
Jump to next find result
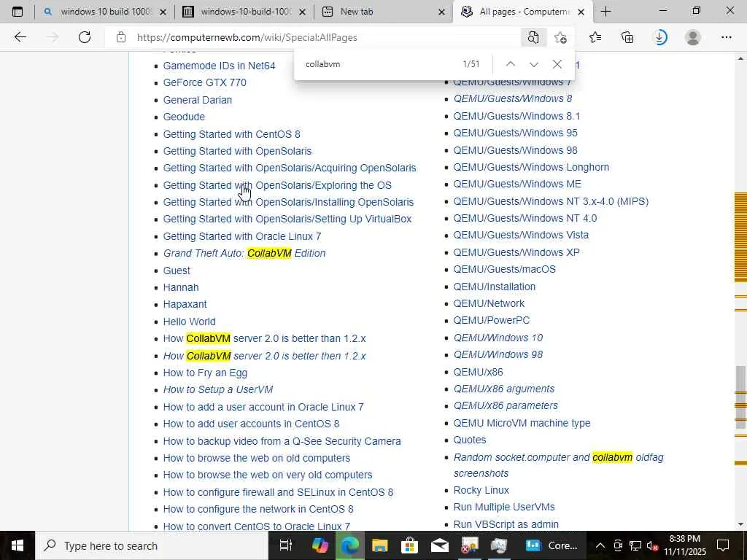tap(533, 64)
